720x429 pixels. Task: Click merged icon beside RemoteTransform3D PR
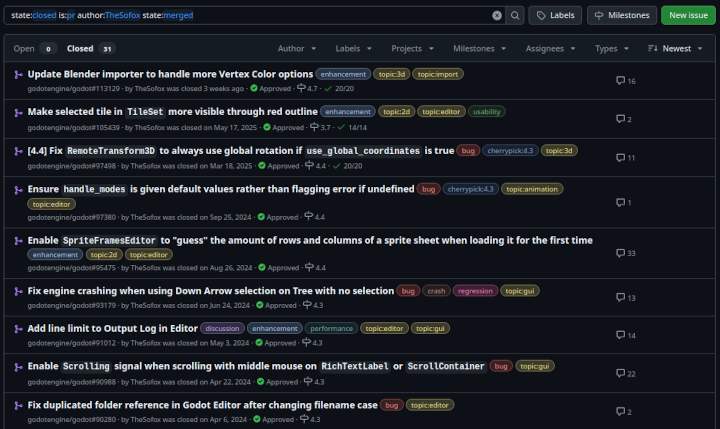[x=18, y=151]
